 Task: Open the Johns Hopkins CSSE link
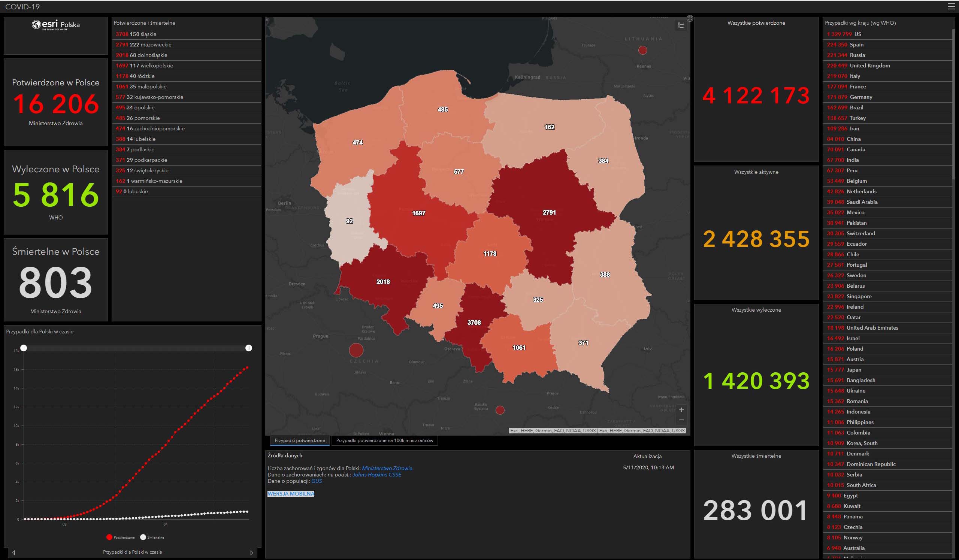point(376,475)
